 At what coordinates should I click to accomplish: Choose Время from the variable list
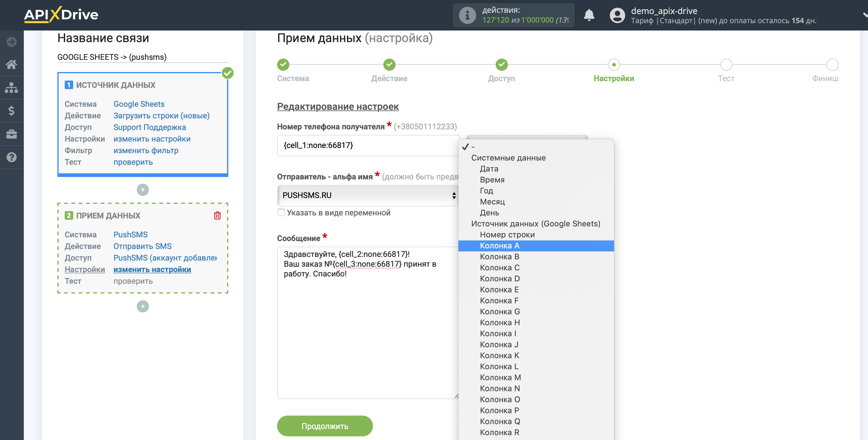(x=536, y=180)
